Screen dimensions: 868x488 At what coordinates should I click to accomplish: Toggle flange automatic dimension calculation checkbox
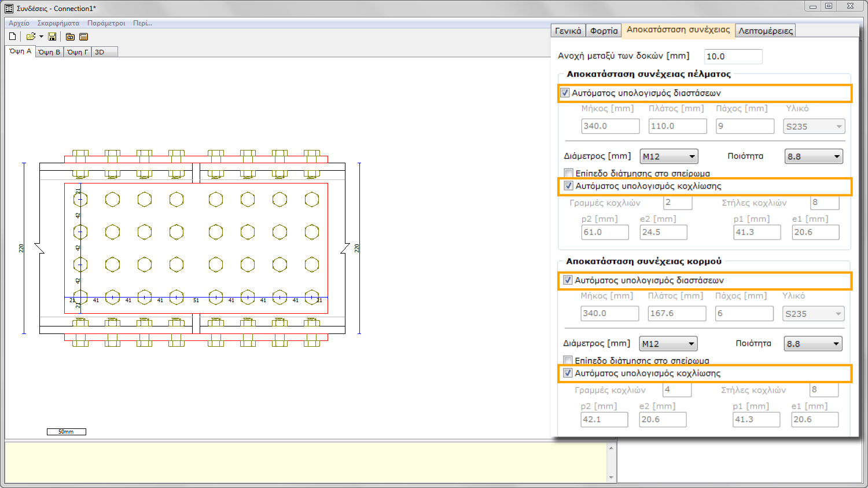[x=565, y=93]
